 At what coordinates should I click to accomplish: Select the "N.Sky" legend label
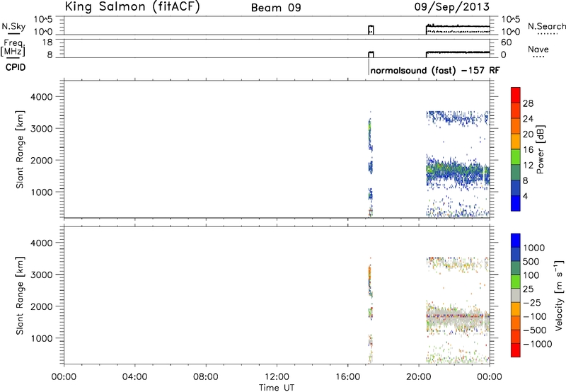click(x=13, y=26)
